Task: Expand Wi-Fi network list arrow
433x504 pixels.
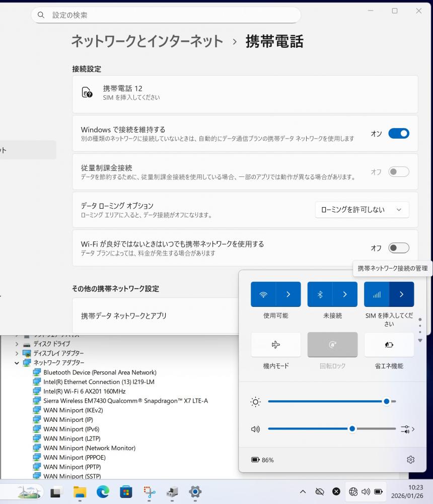Action: 288,294
